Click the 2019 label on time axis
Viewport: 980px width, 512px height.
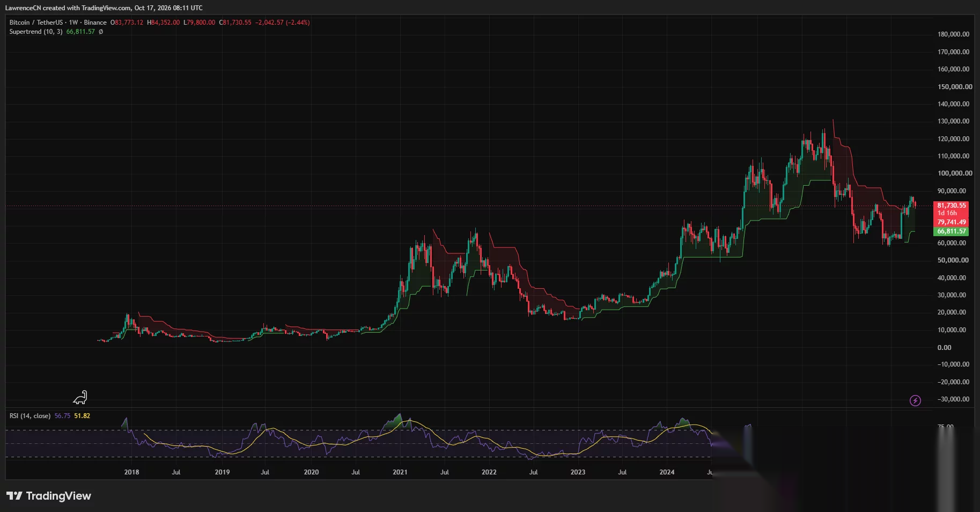click(222, 472)
